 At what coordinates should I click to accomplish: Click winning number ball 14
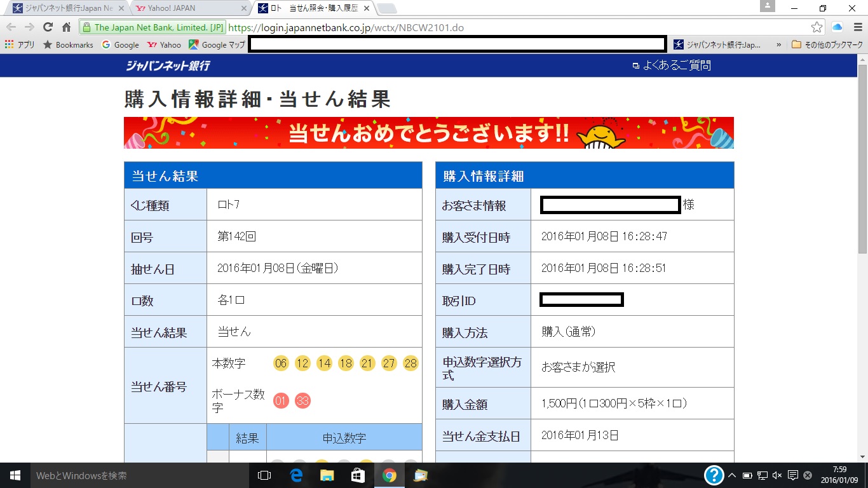[324, 363]
